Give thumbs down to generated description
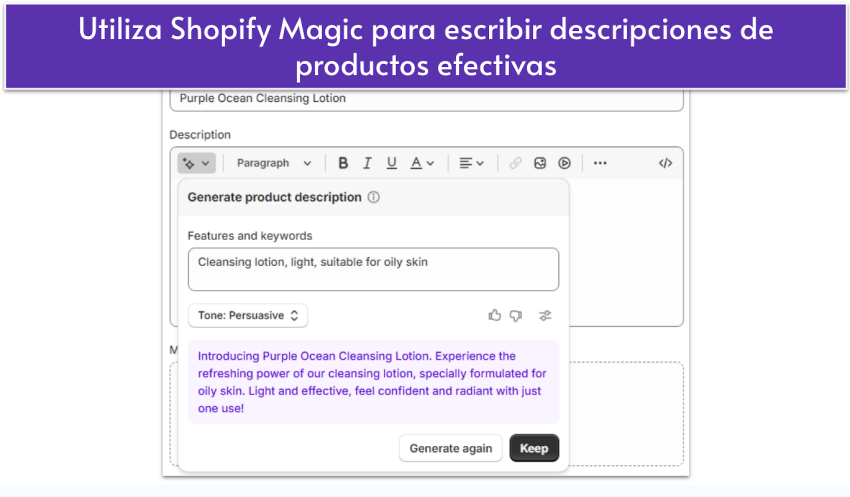850x497 pixels. click(x=516, y=315)
